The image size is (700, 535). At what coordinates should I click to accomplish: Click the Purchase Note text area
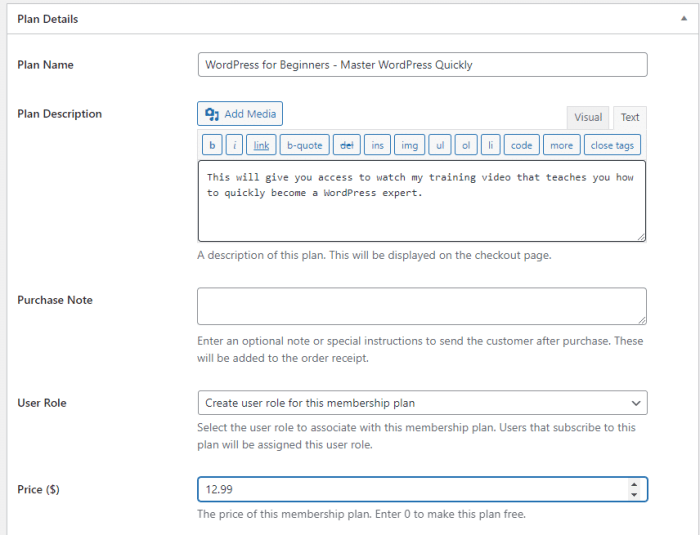[x=422, y=306]
